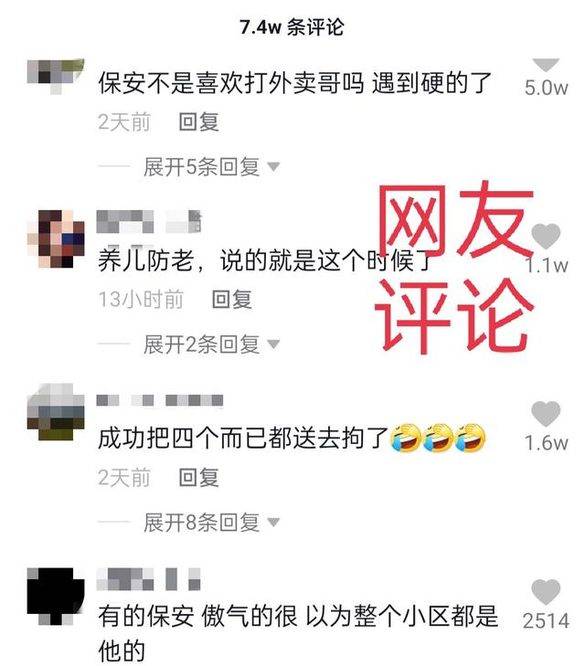Image resolution: width=585 pixels, height=666 pixels.
Task: Expand 展开8条回复 replies
Action: (211, 522)
